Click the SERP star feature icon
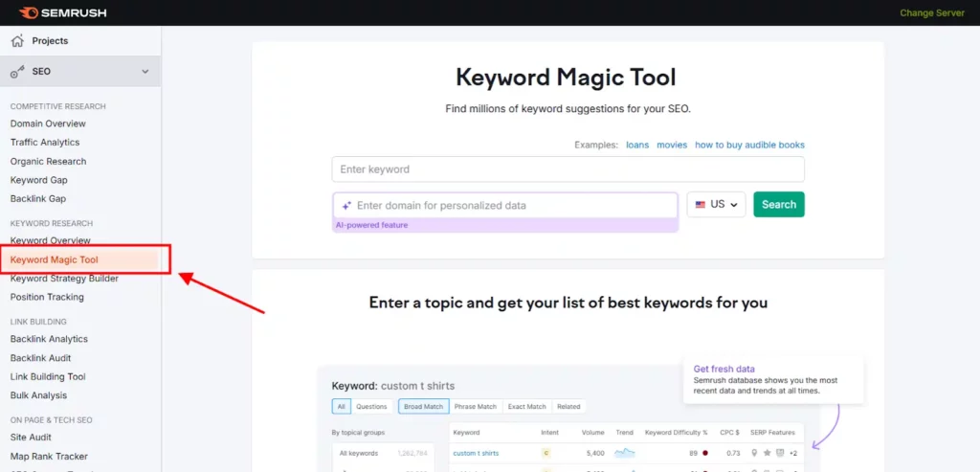The image size is (980, 472). 767,453
